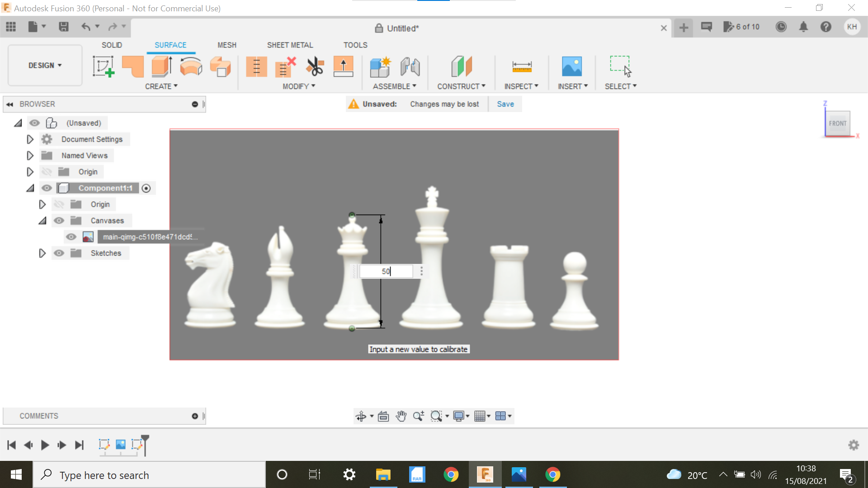The height and width of the screenshot is (488, 868).
Task: Select the Pan tool in navigation bar
Action: point(401,416)
